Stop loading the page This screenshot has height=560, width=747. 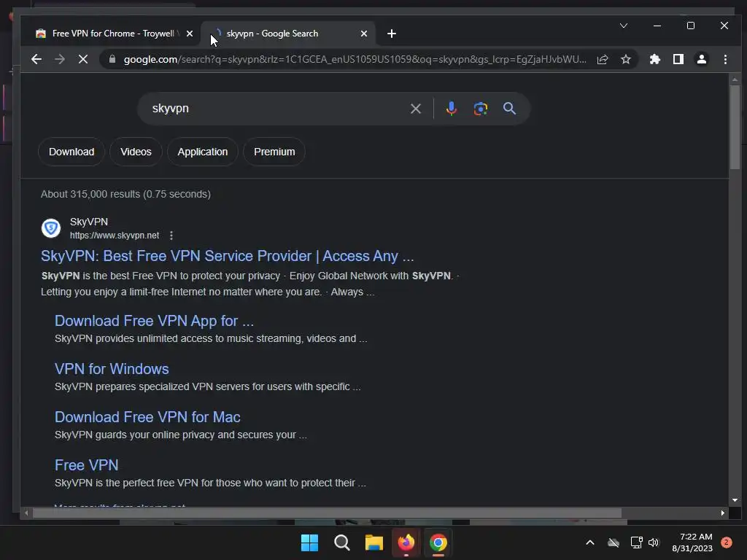[x=83, y=59]
